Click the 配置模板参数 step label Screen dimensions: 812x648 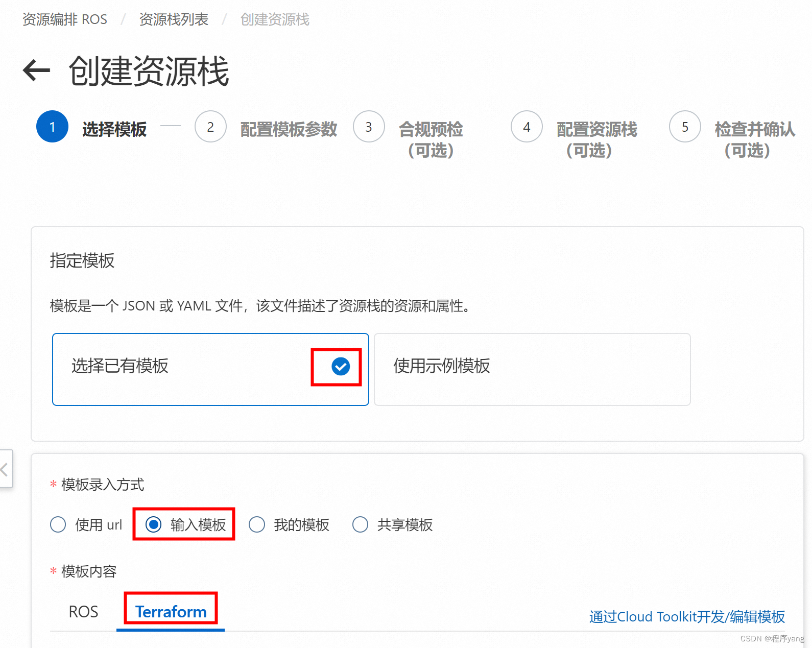289,129
